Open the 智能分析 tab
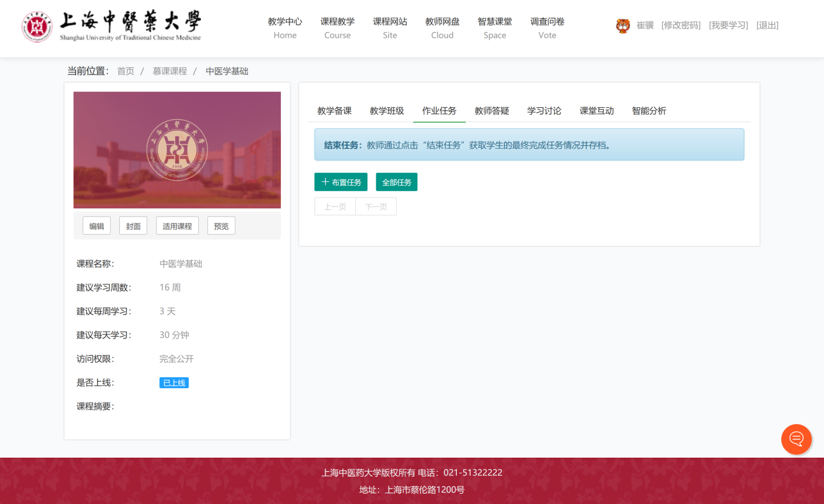824x504 pixels. 649,111
